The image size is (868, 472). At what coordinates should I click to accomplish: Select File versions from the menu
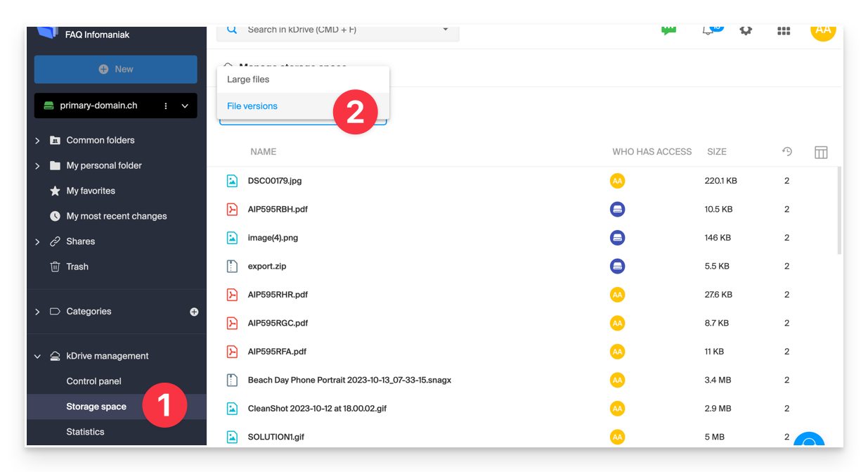252,106
